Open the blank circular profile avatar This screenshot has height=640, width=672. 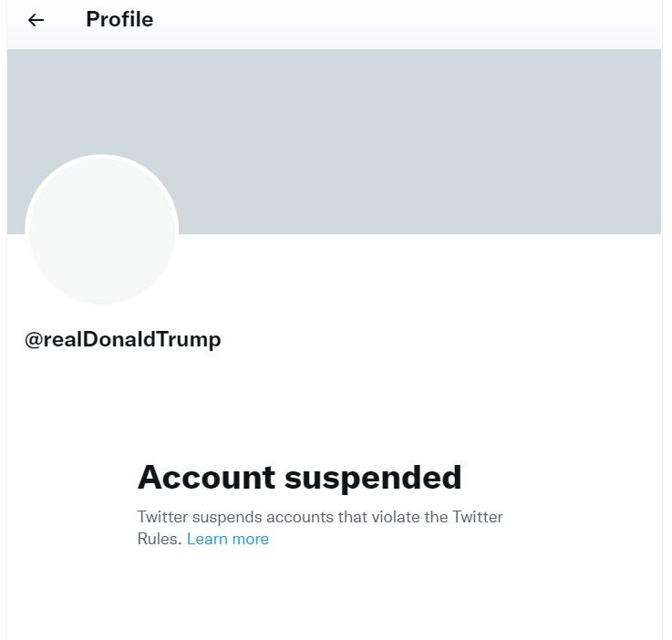tap(102, 230)
